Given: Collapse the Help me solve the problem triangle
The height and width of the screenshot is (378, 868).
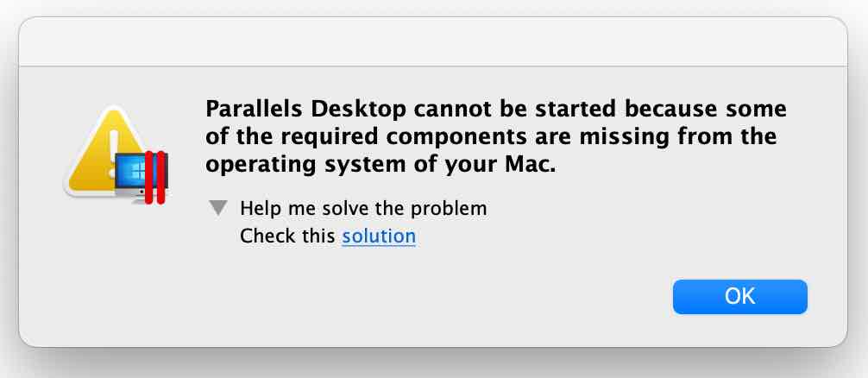Looking at the screenshot, I should click(220, 208).
